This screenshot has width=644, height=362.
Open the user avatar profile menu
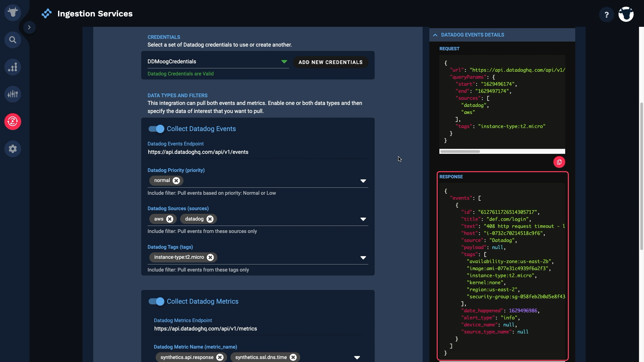coord(626,14)
